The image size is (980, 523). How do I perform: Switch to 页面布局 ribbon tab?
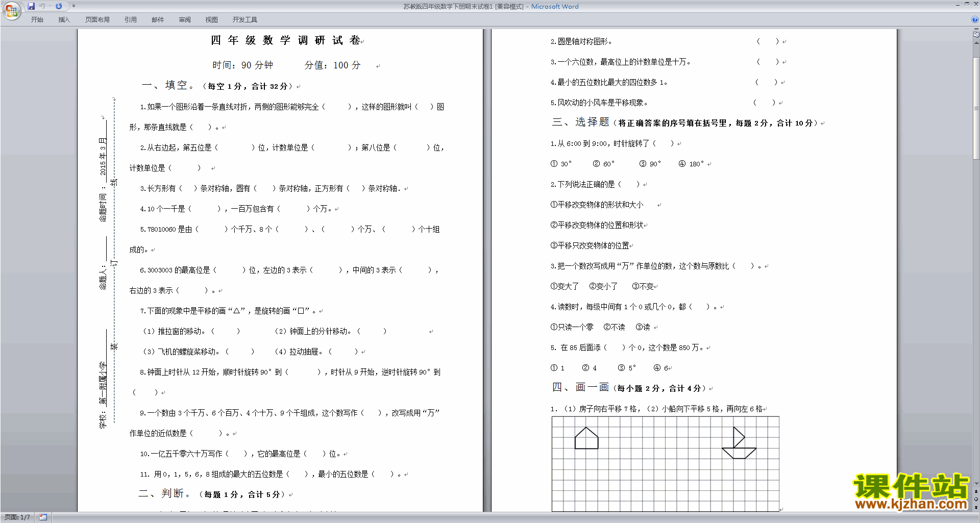[97, 19]
